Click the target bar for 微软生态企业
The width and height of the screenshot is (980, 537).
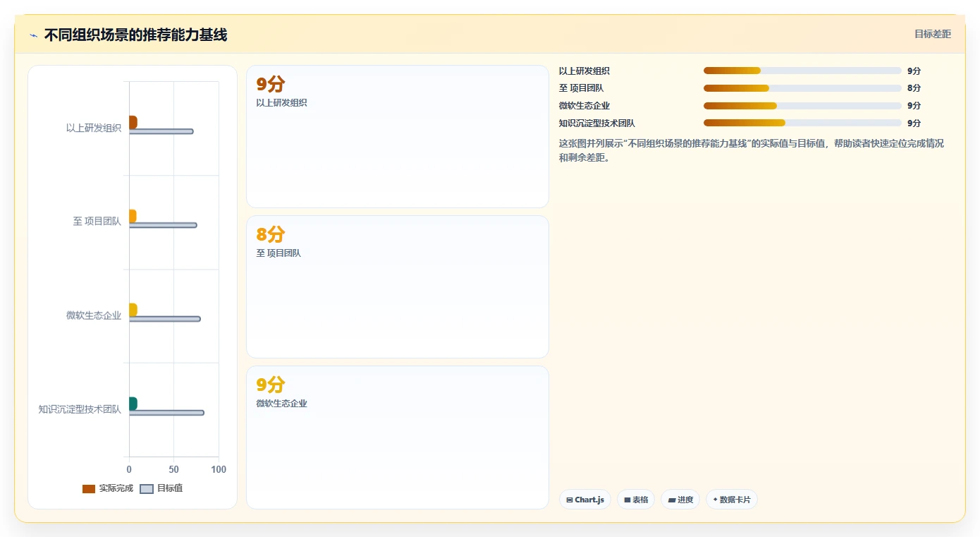tap(164, 319)
